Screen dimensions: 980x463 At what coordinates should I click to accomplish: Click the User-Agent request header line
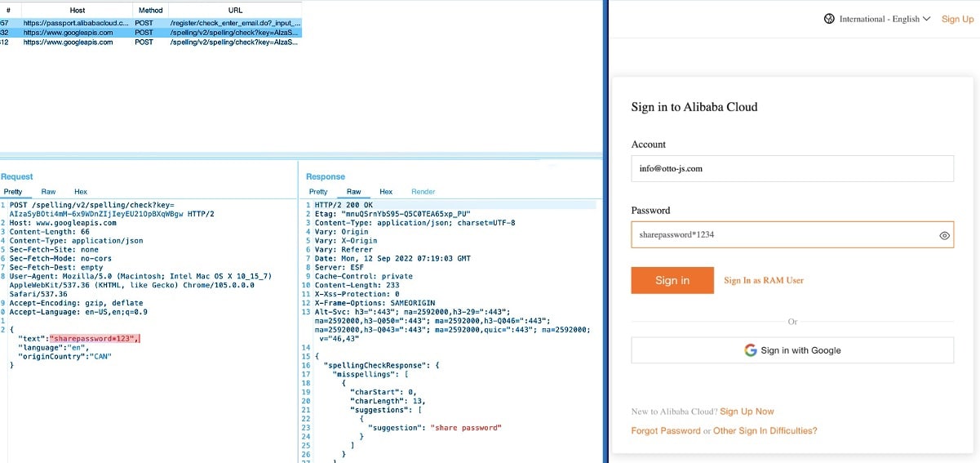click(140, 285)
